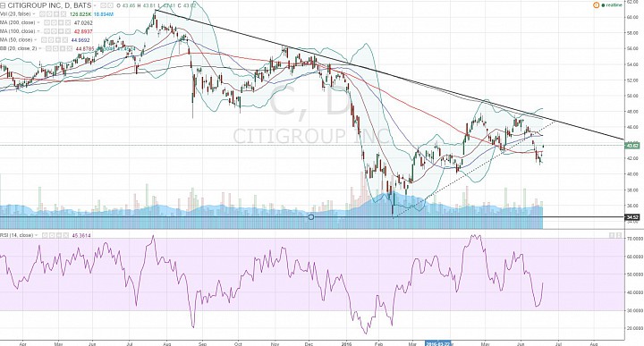Hide the RSI indicator with eye icon

[45, 235]
